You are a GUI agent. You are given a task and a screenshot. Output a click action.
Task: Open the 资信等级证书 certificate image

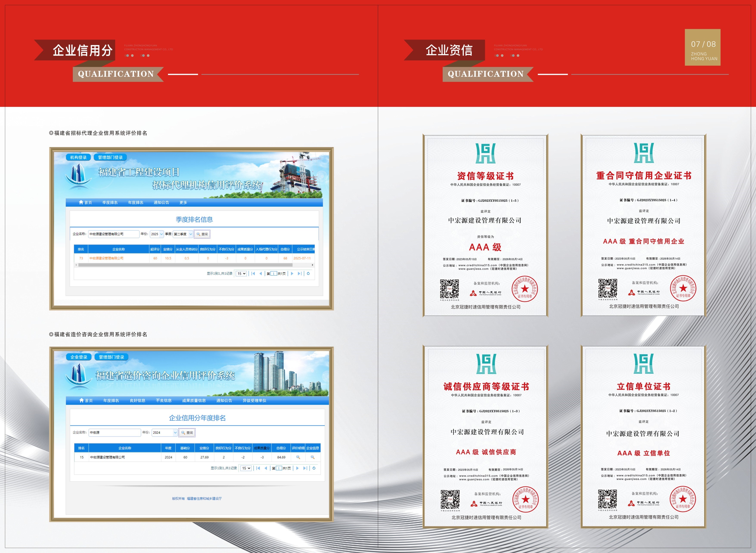(485, 225)
